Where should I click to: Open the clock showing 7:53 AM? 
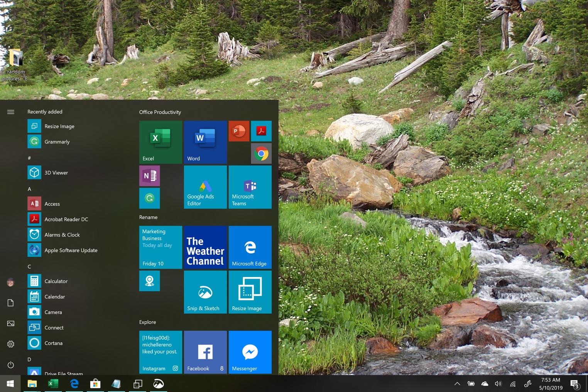coord(551,384)
